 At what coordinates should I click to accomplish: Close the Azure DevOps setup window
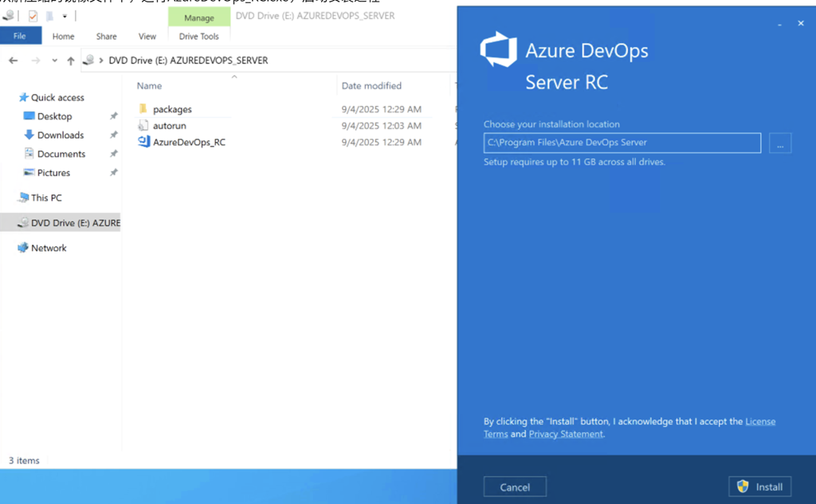tap(801, 23)
